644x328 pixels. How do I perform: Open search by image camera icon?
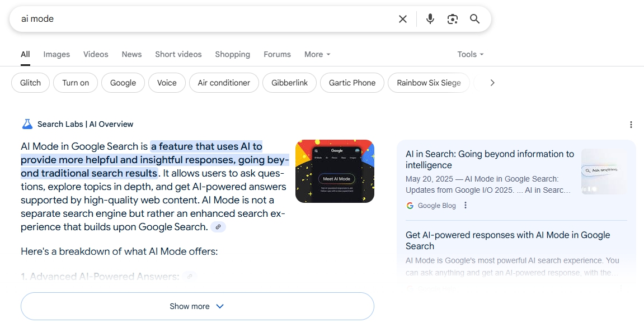tap(452, 19)
